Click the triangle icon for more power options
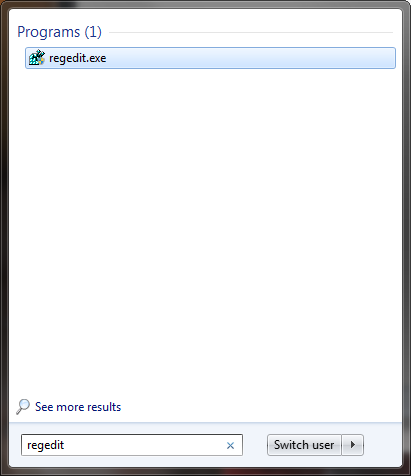The image size is (411, 476). (353, 445)
